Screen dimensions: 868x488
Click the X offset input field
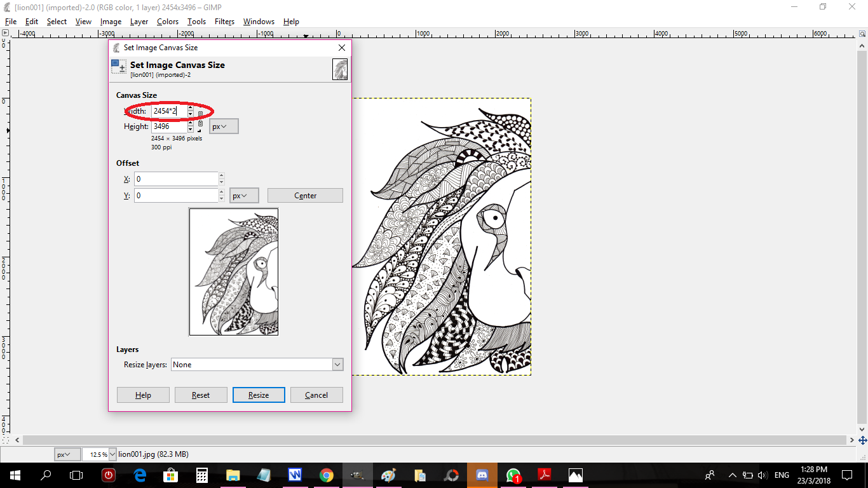tap(176, 179)
